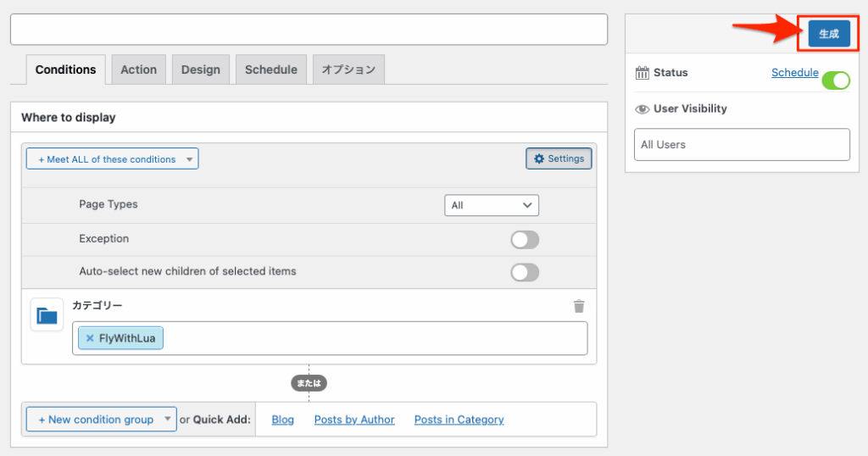Click the User Visibility label

click(690, 108)
